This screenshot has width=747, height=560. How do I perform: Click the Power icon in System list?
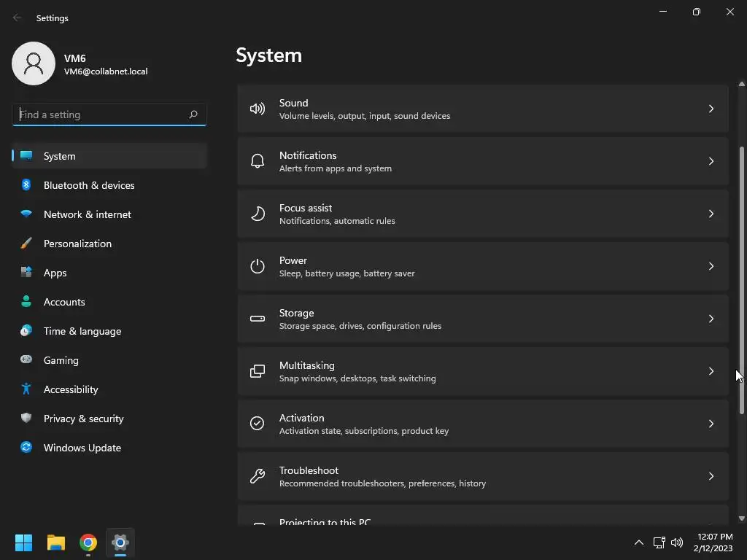coord(258,266)
